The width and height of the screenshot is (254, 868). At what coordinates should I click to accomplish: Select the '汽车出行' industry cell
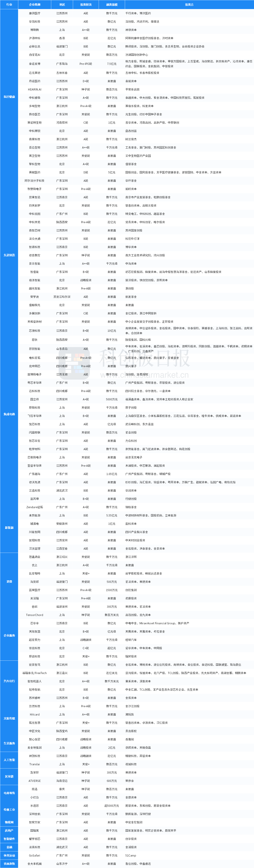tap(9, 681)
